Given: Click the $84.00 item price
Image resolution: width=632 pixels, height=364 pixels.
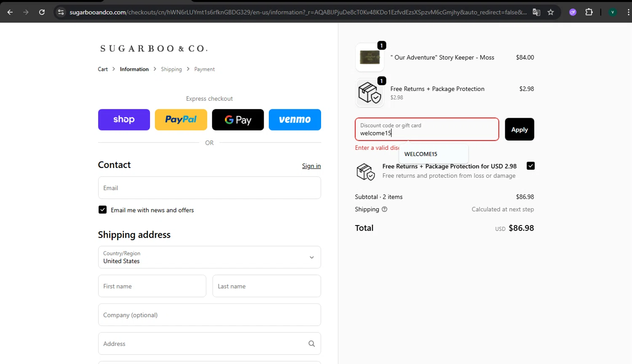Looking at the screenshot, I should point(525,57).
